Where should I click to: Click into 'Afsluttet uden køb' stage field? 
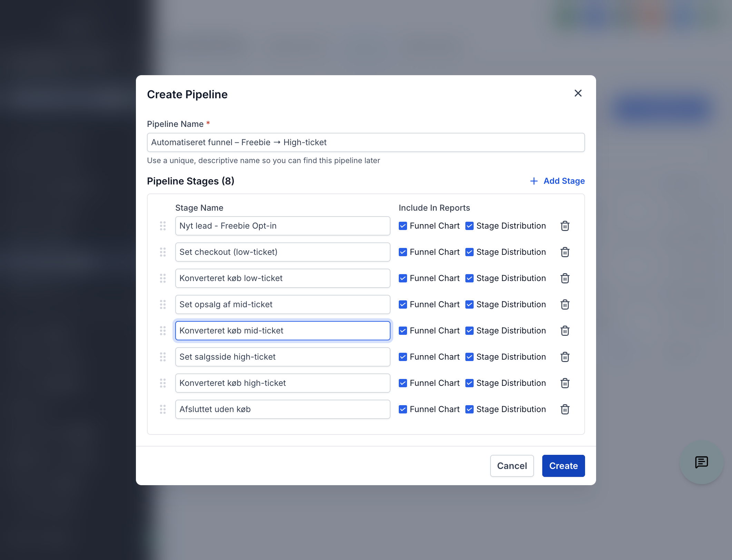pos(283,409)
